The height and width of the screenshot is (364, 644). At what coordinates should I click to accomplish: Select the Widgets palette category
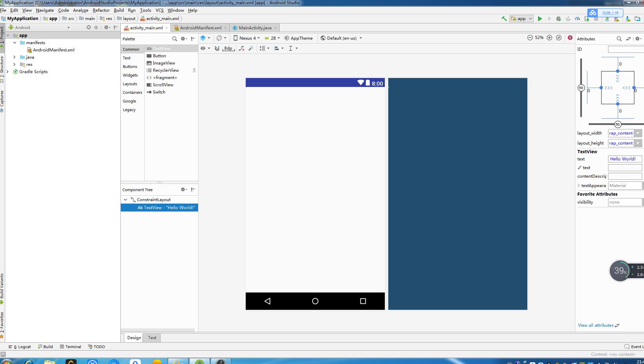(130, 75)
